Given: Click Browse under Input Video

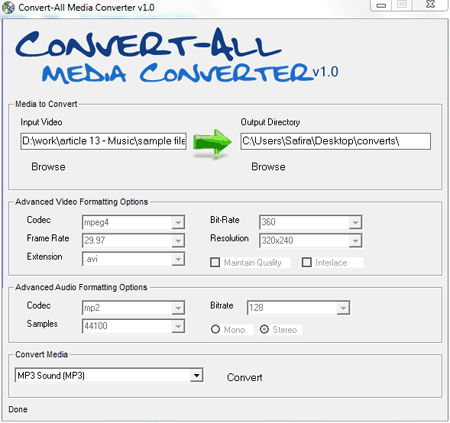Looking at the screenshot, I should tap(48, 167).
